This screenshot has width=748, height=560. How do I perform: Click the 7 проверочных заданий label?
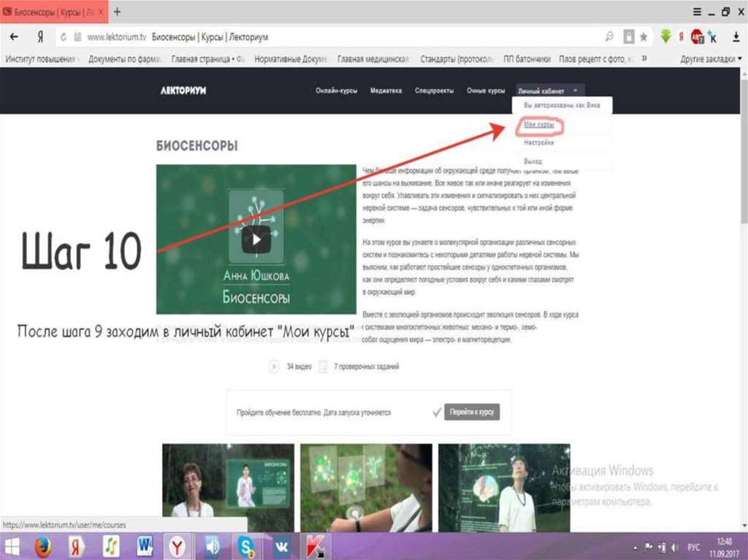[366, 367]
